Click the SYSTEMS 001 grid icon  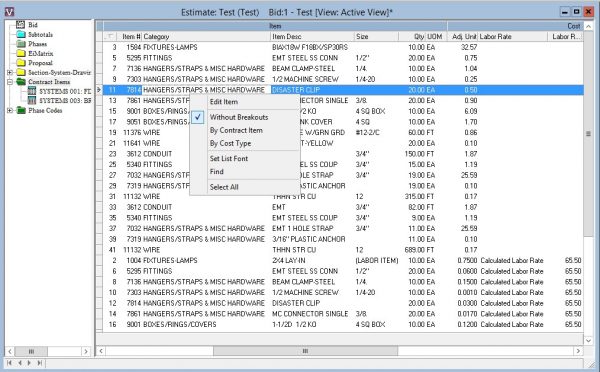point(32,91)
